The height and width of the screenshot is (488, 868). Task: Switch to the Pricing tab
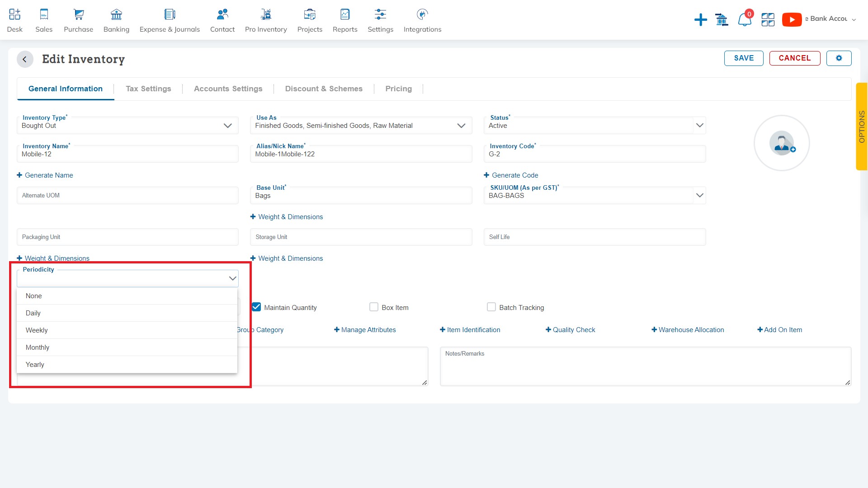pos(398,89)
